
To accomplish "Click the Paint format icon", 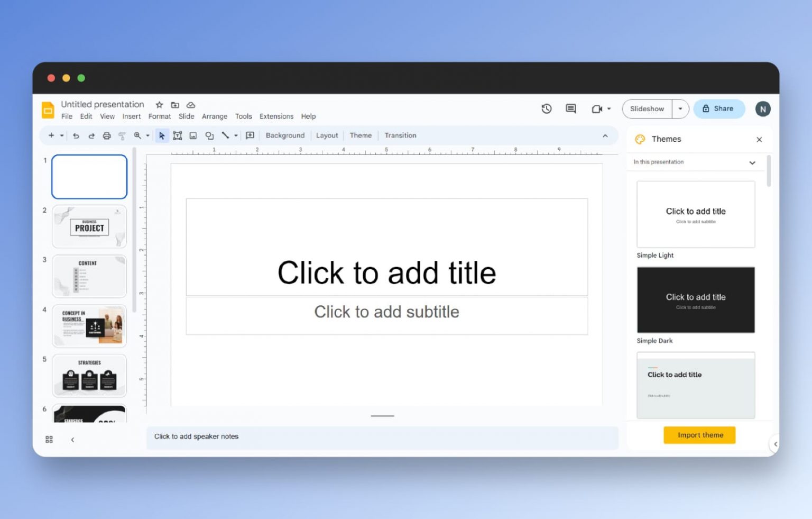I will [x=122, y=135].
